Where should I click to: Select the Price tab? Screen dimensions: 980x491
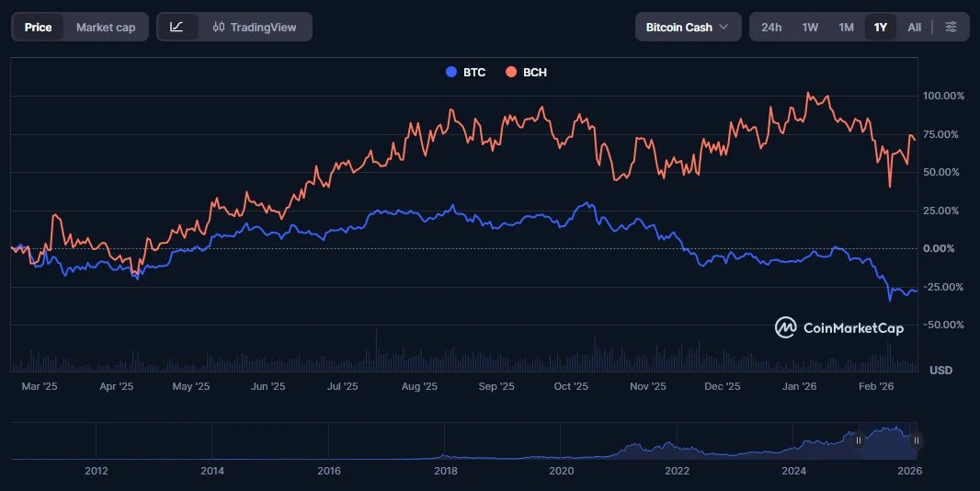(38, 27)
